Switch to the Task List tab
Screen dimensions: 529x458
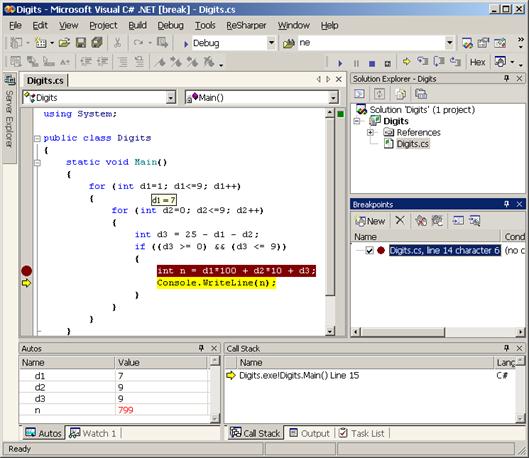[361, 433]
